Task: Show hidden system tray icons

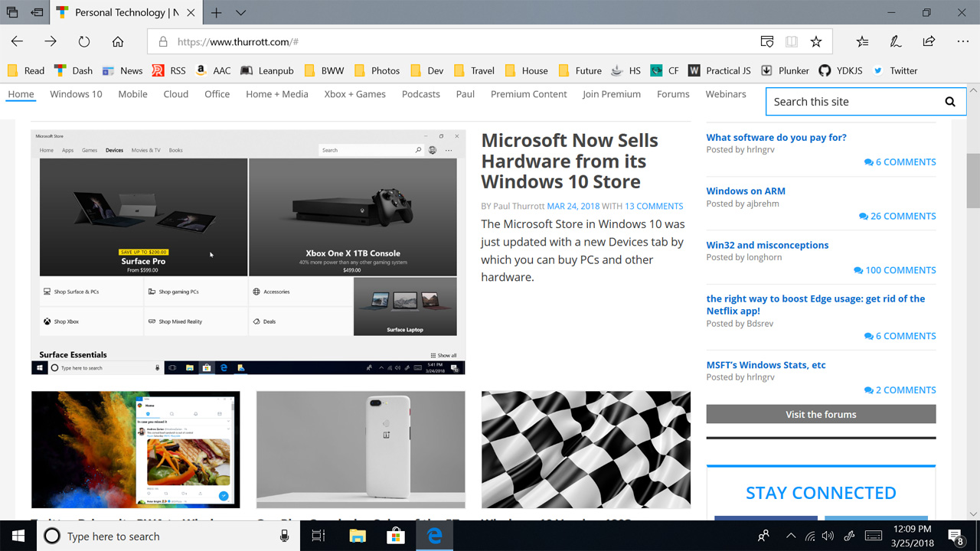Action: [x=790, y=536]
